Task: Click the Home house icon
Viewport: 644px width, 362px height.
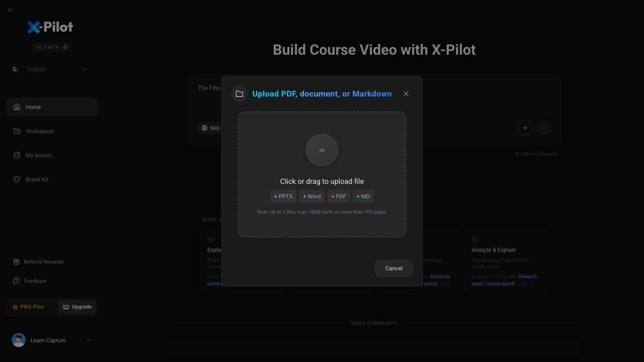Action: tap(17, 107)
